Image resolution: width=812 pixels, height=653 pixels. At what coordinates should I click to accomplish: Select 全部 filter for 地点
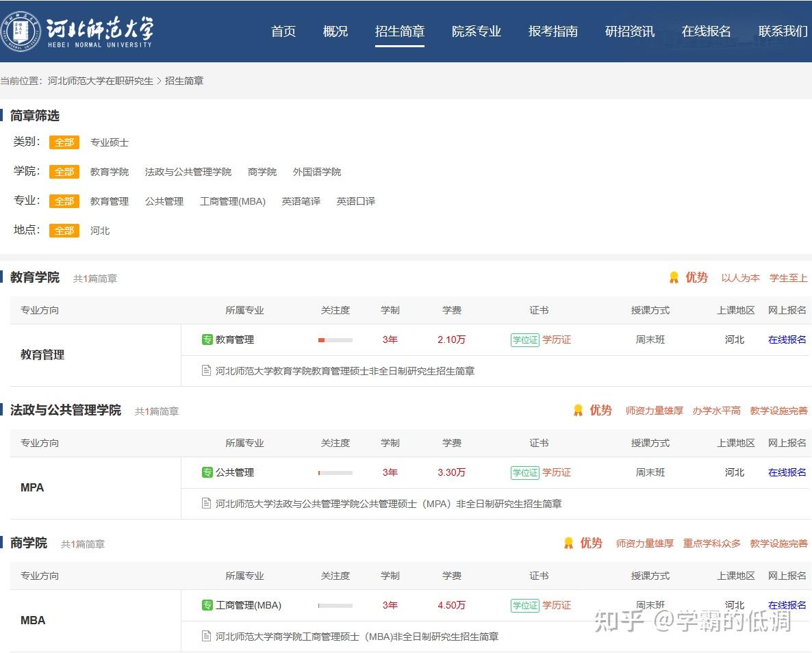point(64,231)
